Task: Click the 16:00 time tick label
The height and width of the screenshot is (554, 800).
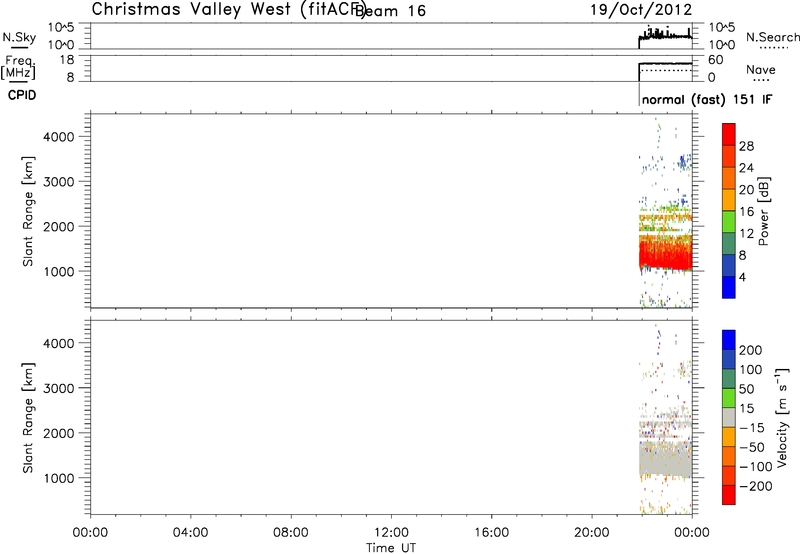Action: click(491, 533)
